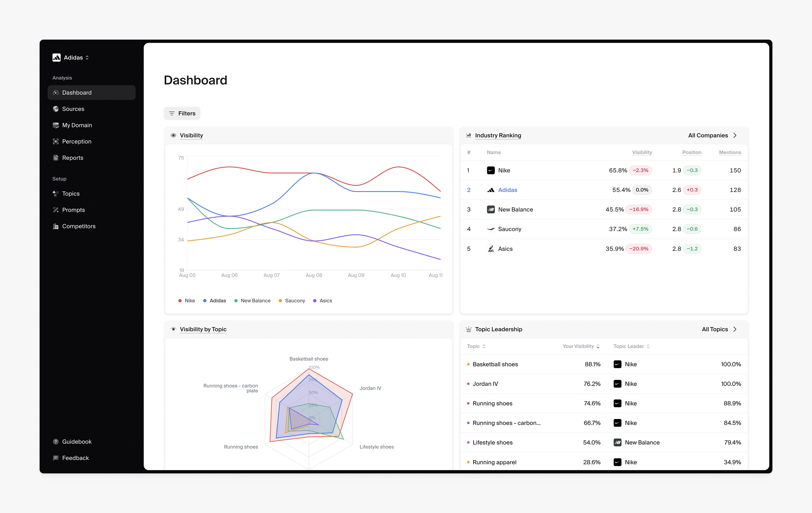Open the All Companies link
This screenshot has width=812, height=513.
point(712,135)
